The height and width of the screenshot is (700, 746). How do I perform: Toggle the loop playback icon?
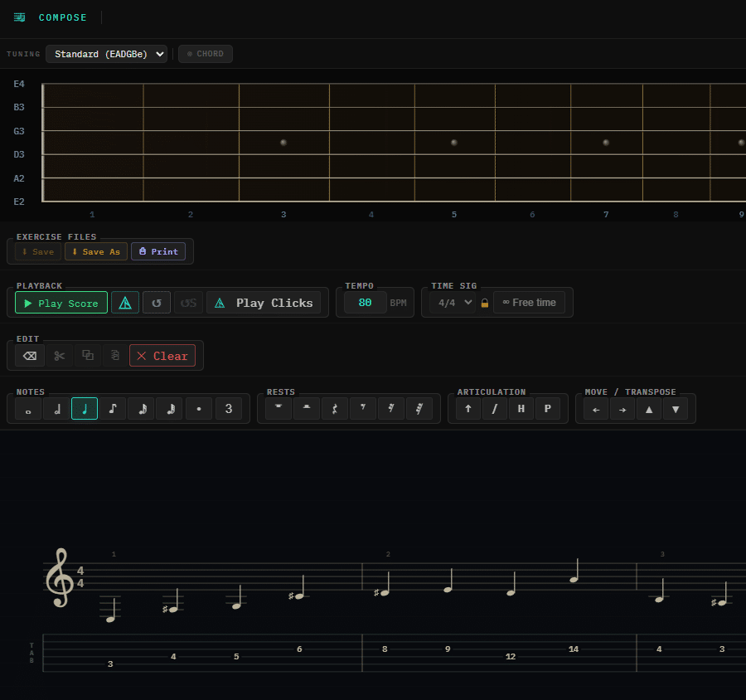(x=157, y=303)
